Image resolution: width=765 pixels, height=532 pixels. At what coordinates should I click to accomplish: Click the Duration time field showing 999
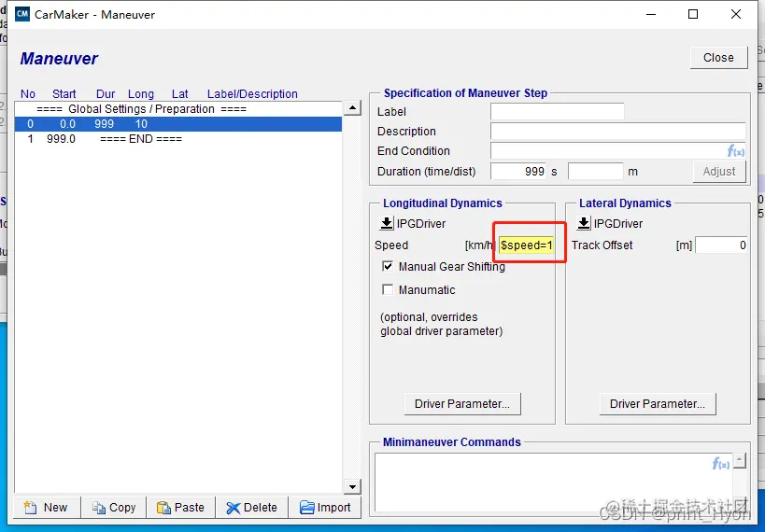tap(518, 172)
